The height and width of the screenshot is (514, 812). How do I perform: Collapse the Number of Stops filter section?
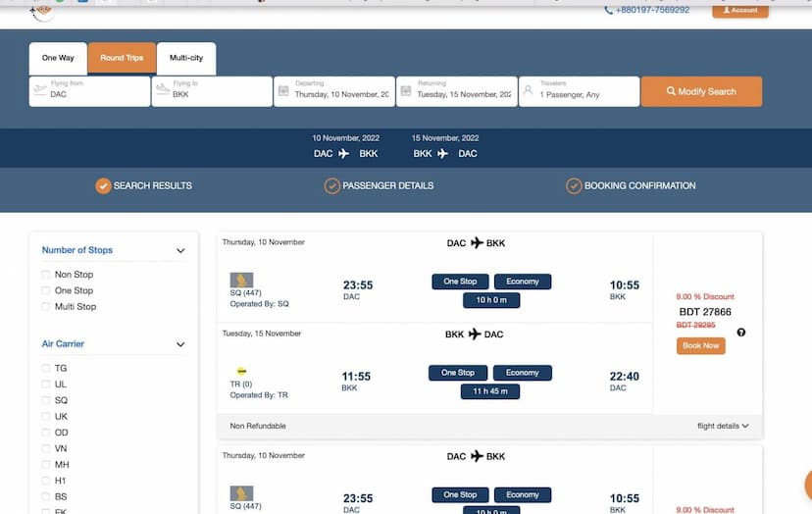[180, 251]
